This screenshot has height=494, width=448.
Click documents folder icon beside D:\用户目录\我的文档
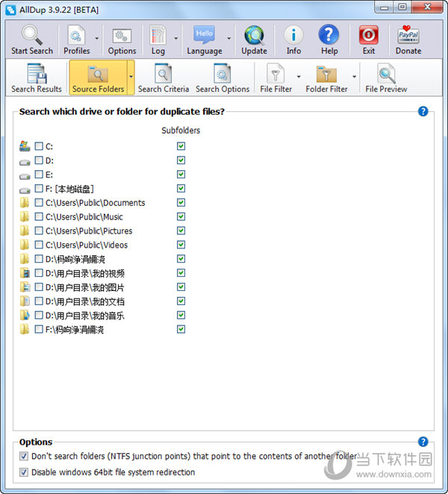coord(25,301)
